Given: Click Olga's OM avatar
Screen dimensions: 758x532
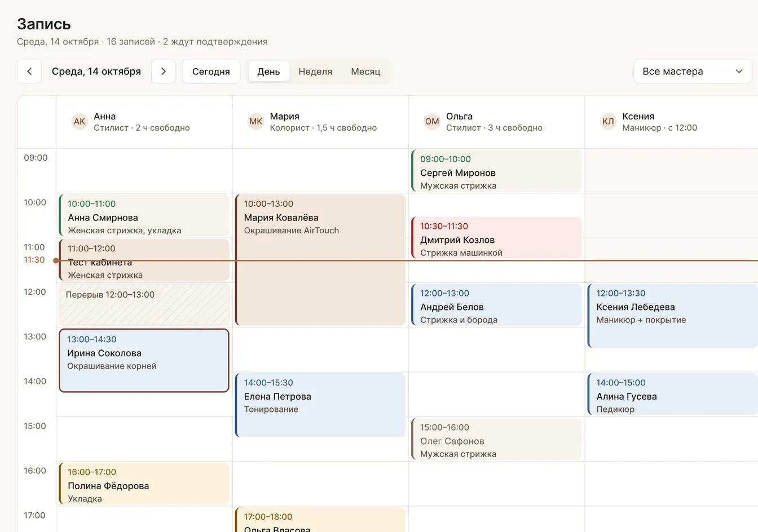Looking at the screenshot, I should (x=432, y=122).
